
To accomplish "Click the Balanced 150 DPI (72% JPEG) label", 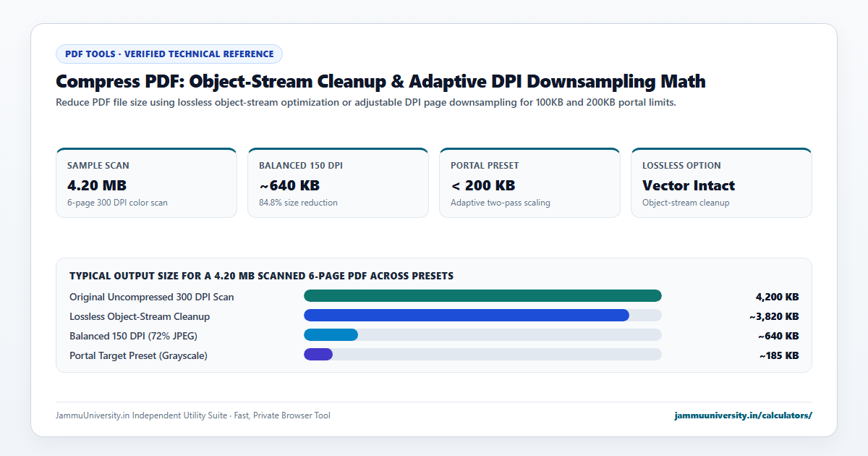I will click(133, 336).
